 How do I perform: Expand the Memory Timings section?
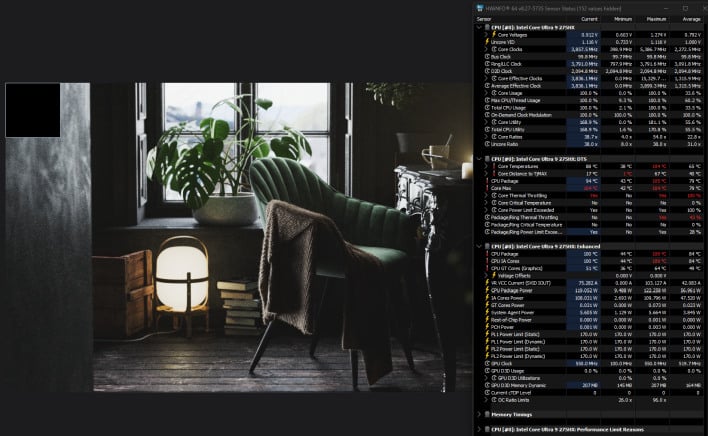tap(478, 412)
